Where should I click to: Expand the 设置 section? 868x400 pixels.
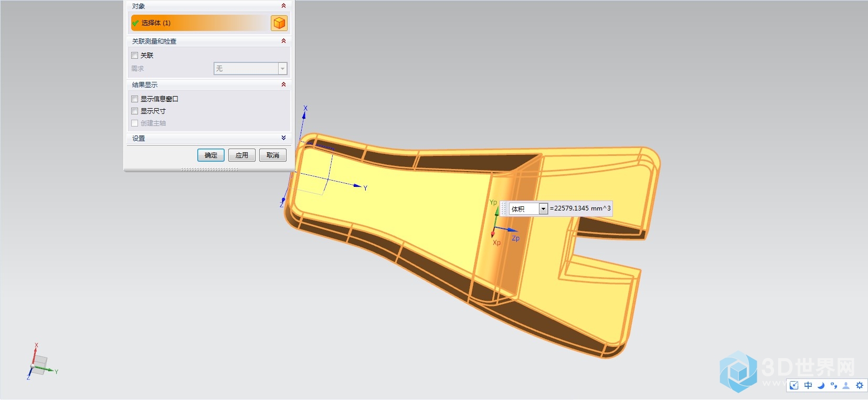pos(283,138)
